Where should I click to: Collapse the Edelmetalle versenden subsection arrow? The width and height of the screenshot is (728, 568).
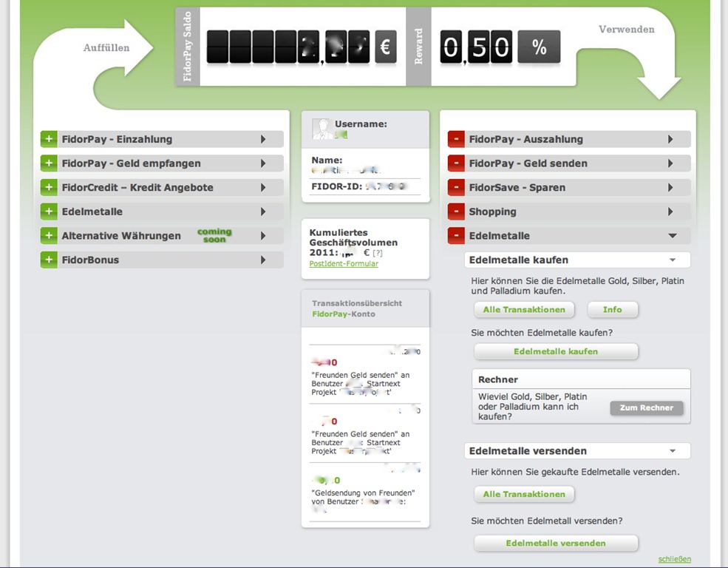click(673, 451)
